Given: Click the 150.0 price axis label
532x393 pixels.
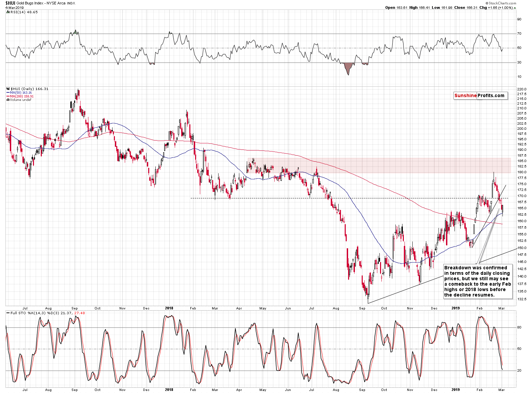Looking at the screenshot, I should coord(522,248).
